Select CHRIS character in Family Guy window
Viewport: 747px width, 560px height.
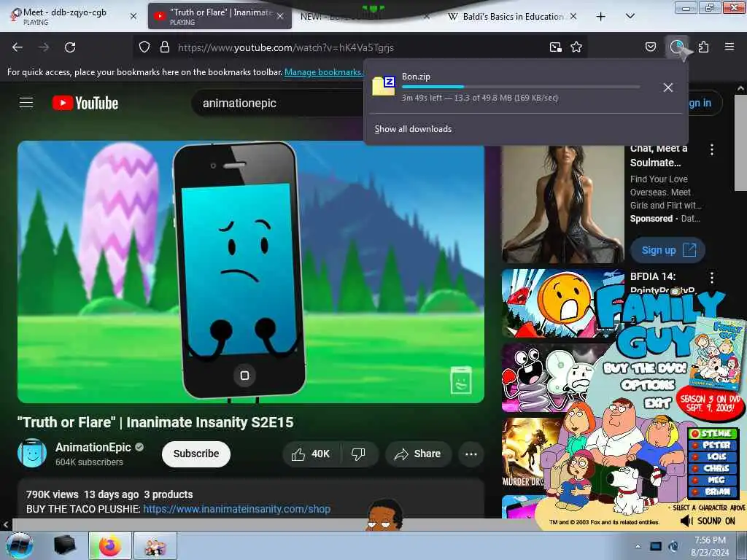pyautogui.click(x=713, y=468)
